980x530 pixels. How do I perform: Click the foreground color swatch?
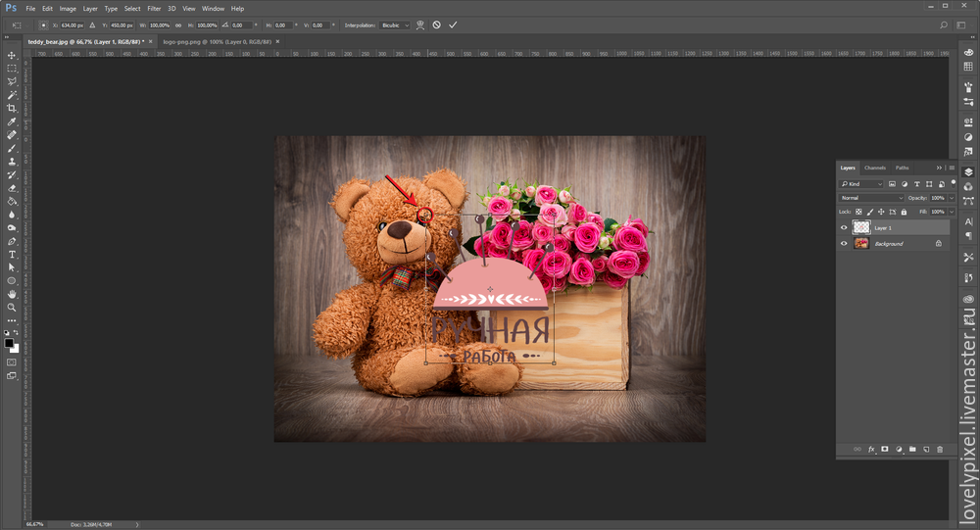pyautogui.click(x=9, y=342)
